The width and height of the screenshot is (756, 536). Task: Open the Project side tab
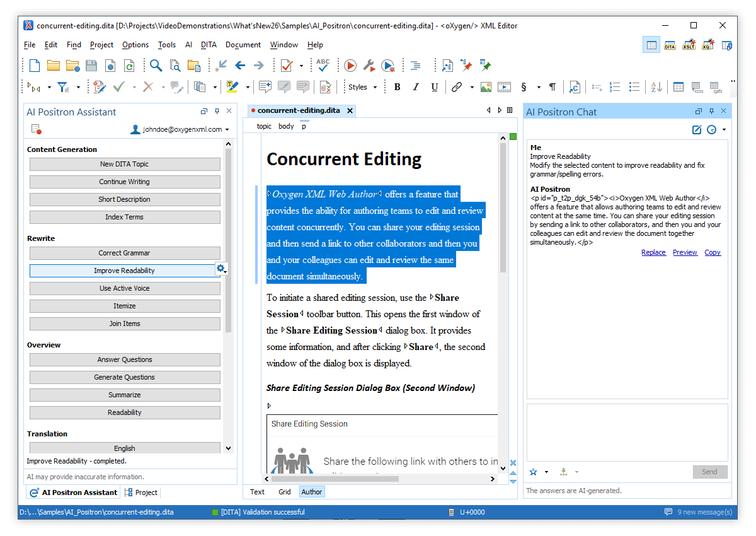tap(141, 492)
